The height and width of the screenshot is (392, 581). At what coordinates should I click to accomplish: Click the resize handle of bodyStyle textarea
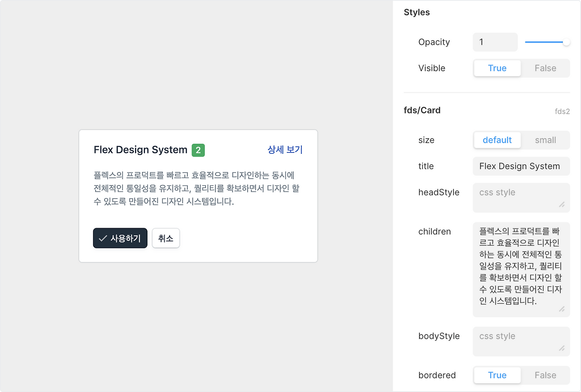coord(561,348)
